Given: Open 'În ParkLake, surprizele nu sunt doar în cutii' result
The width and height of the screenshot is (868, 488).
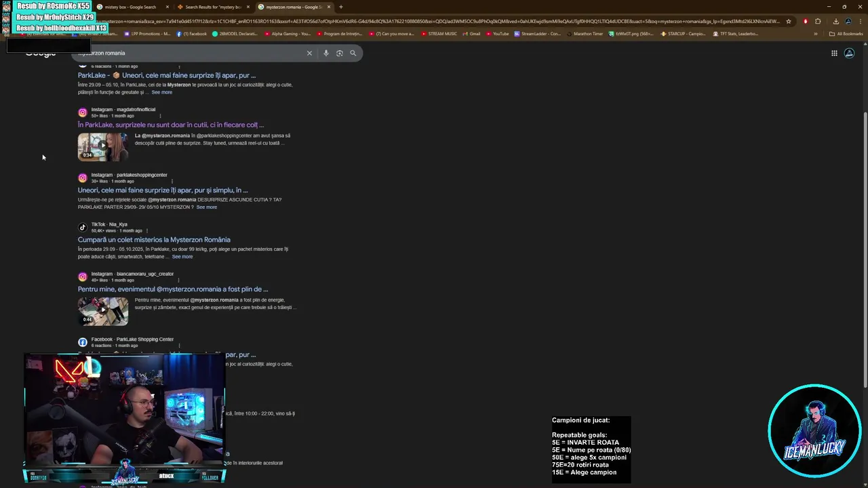Looking at the screenshot, I should (171, 125).
